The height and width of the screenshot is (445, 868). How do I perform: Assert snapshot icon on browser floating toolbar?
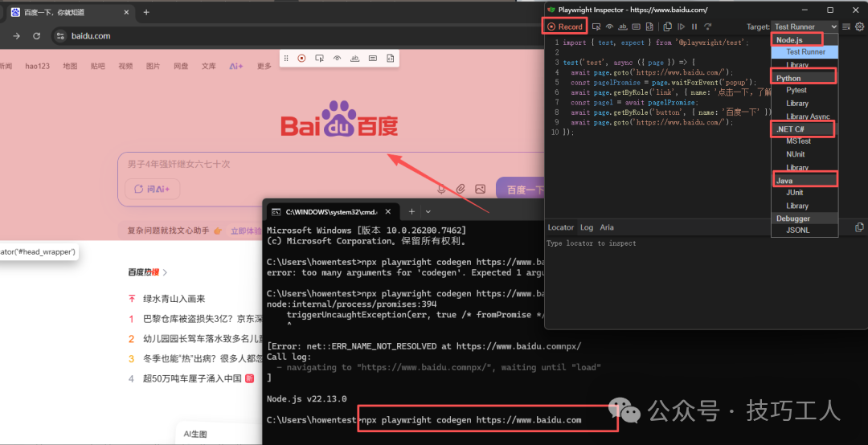coord(391,58)
